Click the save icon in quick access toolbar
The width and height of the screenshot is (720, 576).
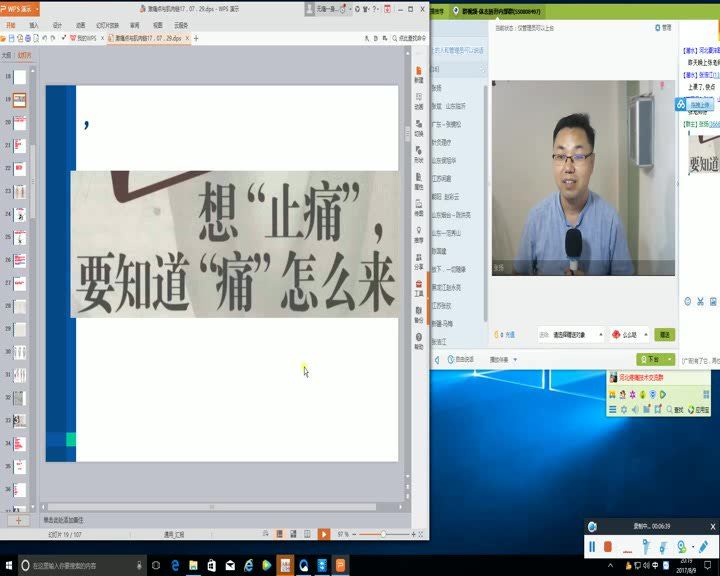12,38
